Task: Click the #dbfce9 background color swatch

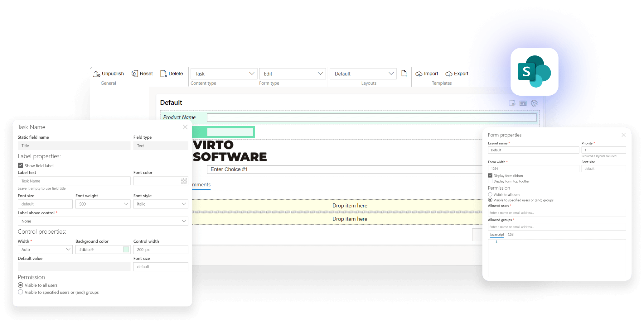Action: point(126,249)
